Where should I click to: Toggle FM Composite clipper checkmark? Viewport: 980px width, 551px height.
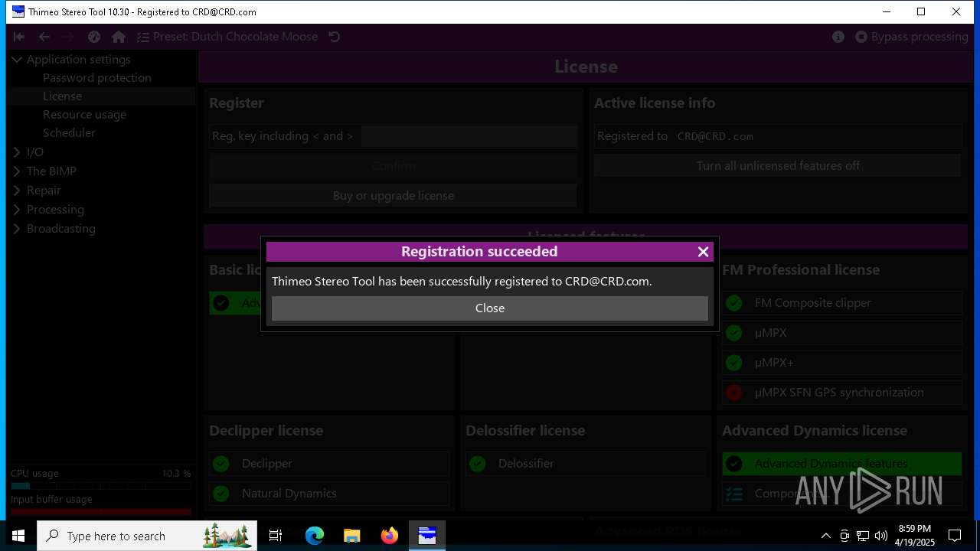click(733, 303)
